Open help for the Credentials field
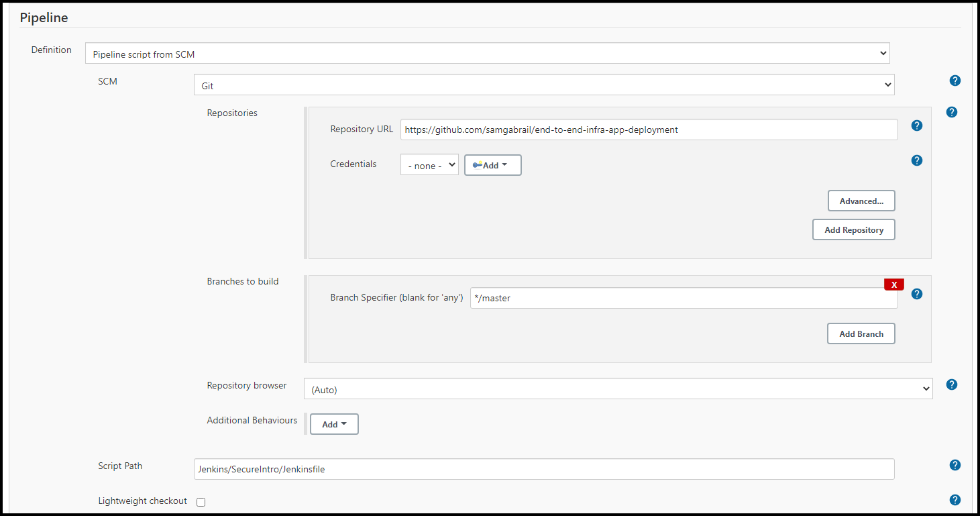The image size is (980, 516). point(917,160)
